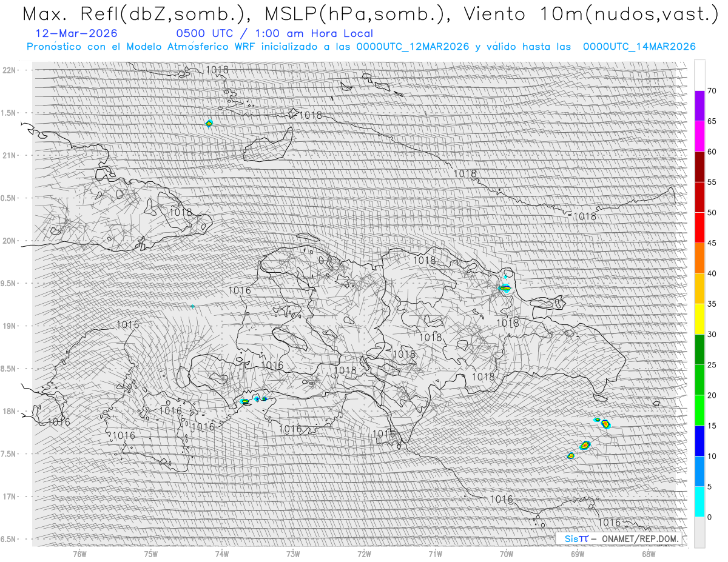Click the "0000UTC_14MAR2026" valid-until time

(639, 47)
